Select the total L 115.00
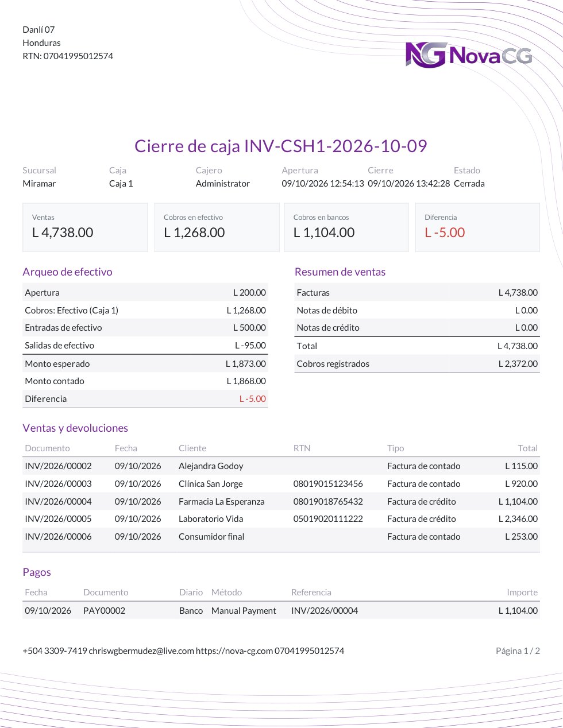Viewport: 563px width, 728px height. point(522,466)
